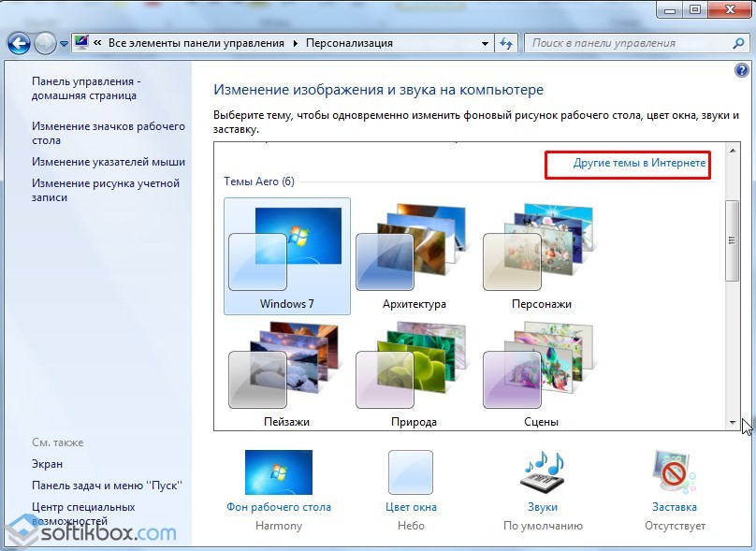This screenshot has height=551, width=756.
Task: Click the theme list scroll down arrow
Action: (733, 423)
